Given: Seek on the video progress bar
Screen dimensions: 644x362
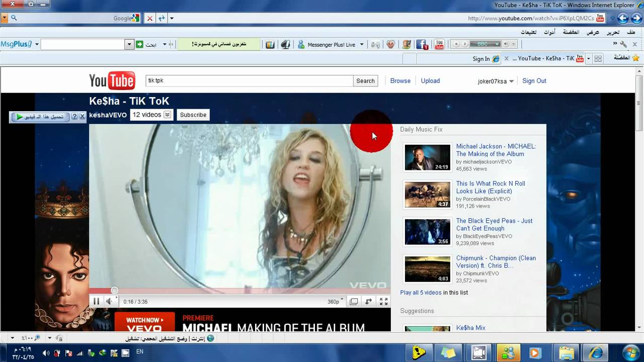Looking at the screenshot, I should click(x=239, y=291).
